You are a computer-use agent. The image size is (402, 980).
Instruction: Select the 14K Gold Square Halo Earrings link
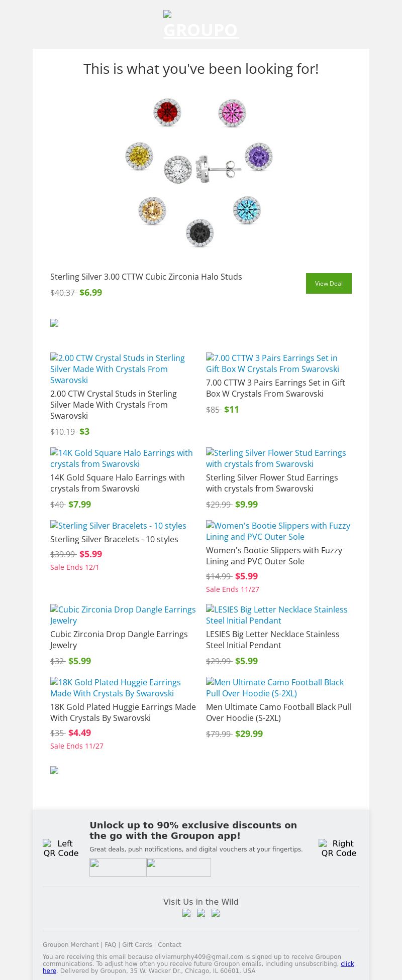(x=121, y=458)
